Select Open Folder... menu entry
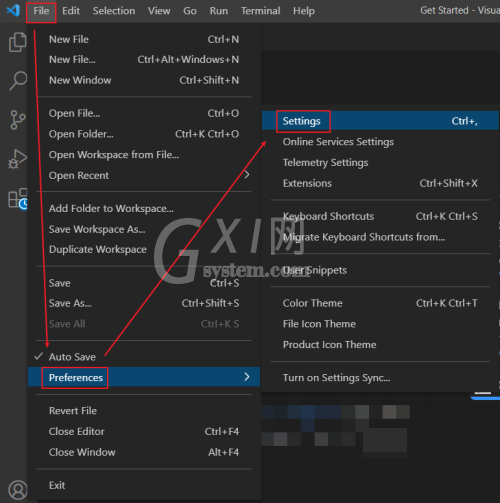The width and height of the screenshot is (500, 503). 144,134
